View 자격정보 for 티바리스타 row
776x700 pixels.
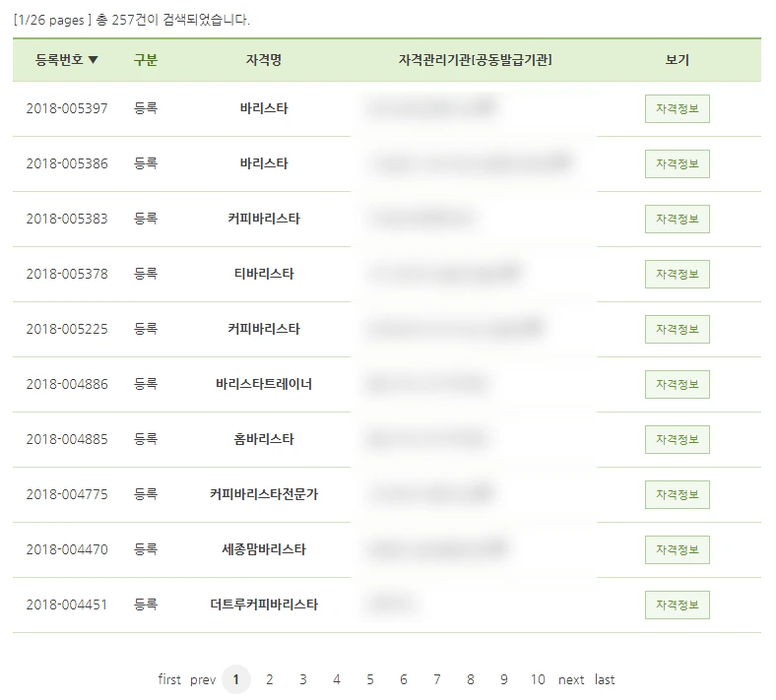(x=677, y=274)
